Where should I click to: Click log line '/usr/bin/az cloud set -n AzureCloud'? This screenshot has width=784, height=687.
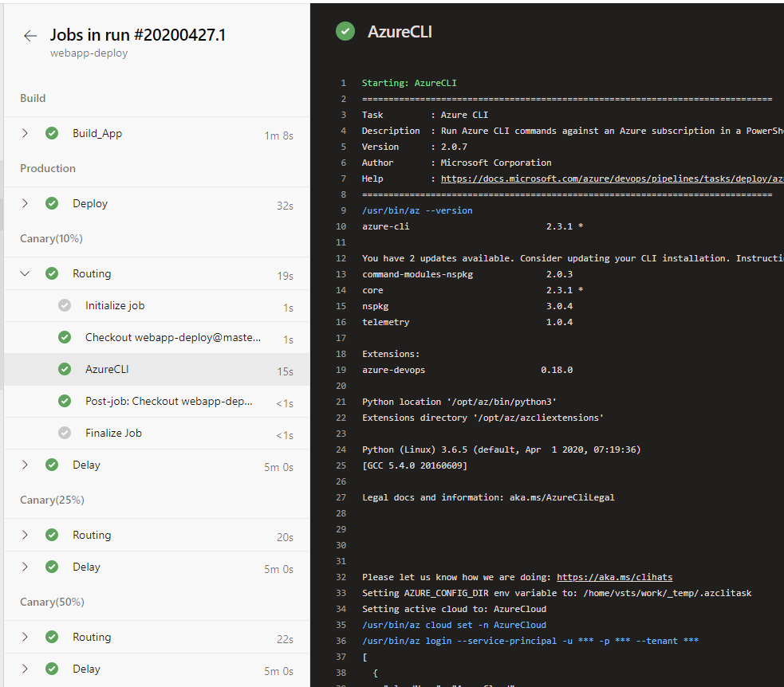point(454,625)
